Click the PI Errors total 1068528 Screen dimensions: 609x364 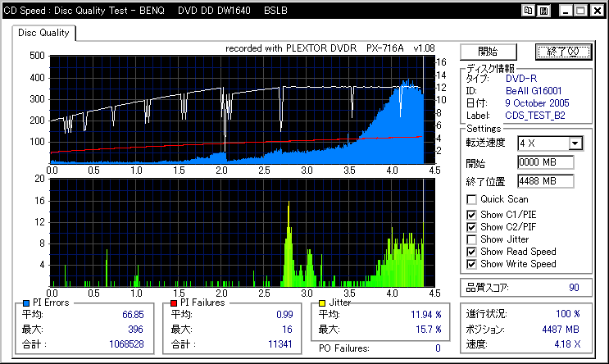[126, 344]
